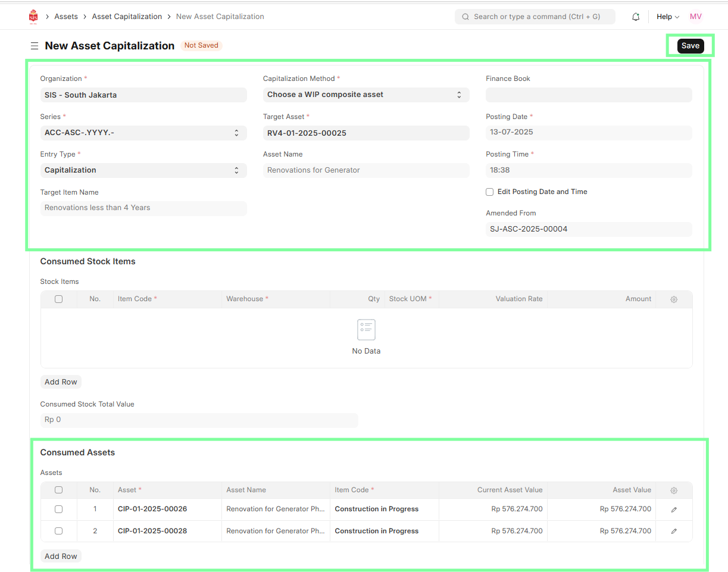Open the Entry Type dropdown
The image size is (728, 572).
pyautogui.click(x=143, y=170)
